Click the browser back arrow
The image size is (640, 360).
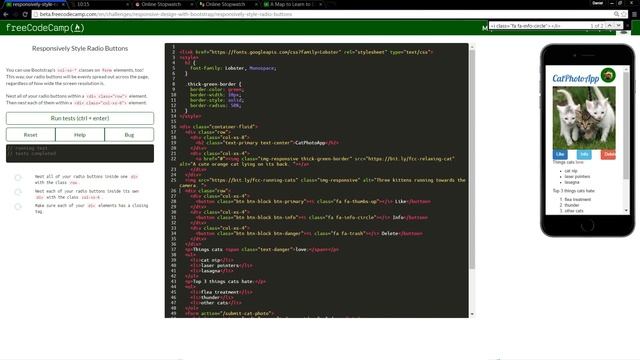click(x=6, y=14)
